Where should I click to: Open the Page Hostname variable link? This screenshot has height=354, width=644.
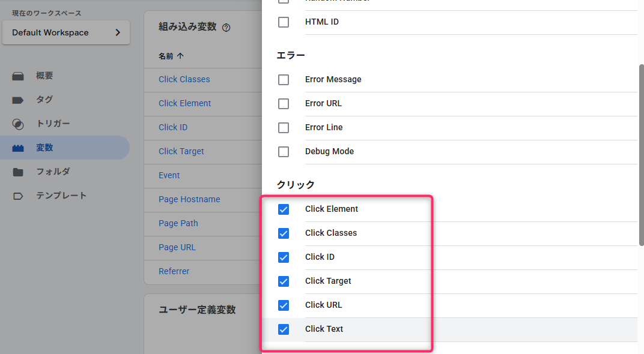[189, 199]
